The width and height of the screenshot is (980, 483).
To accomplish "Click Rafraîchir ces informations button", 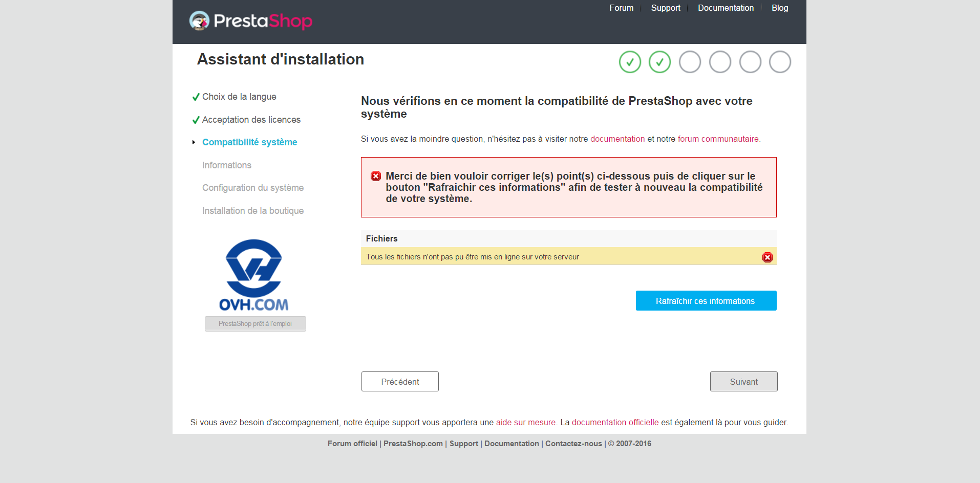I will (706, 301).
